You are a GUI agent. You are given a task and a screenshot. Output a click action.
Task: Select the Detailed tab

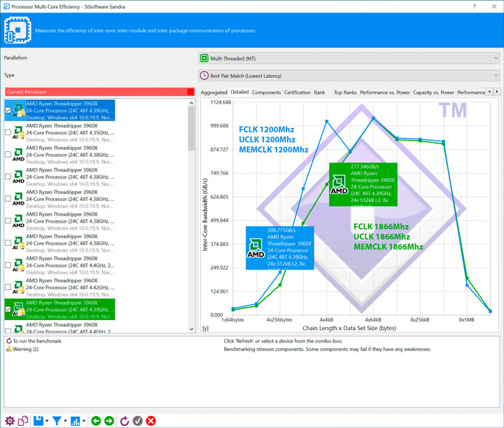click(x=240, y=92)
